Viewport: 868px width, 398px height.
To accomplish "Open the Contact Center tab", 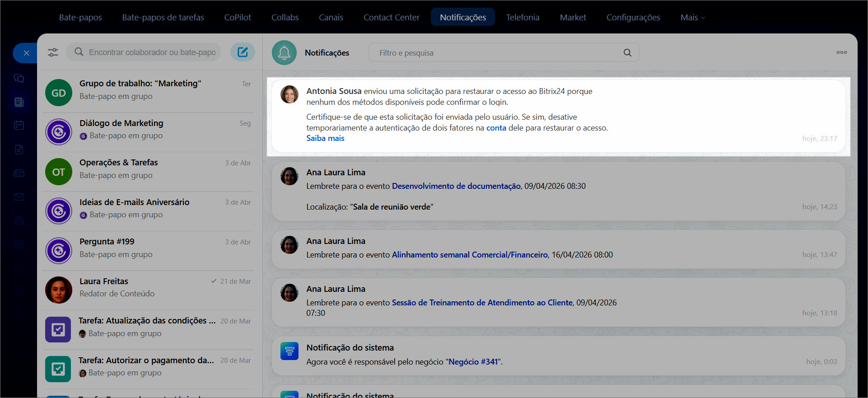I will point(391,18).
